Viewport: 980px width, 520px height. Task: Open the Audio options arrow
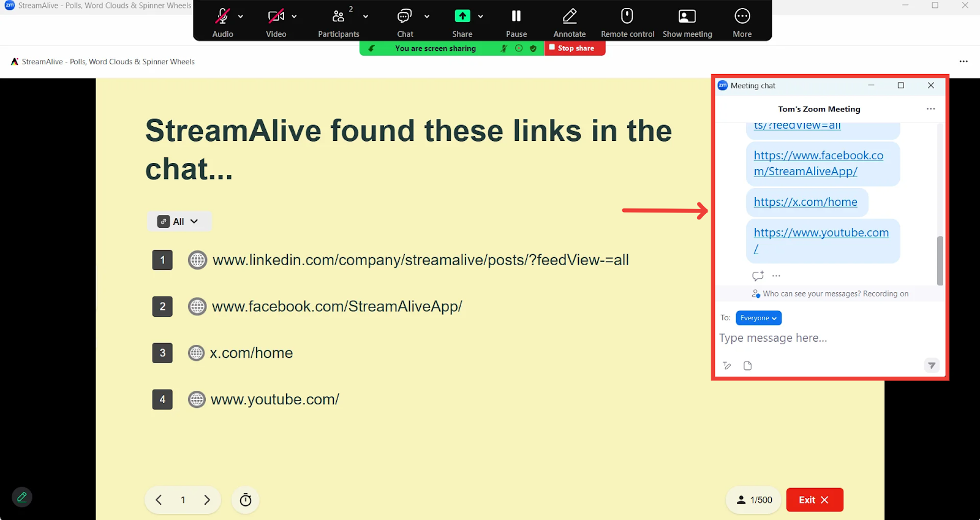[241, 17]
